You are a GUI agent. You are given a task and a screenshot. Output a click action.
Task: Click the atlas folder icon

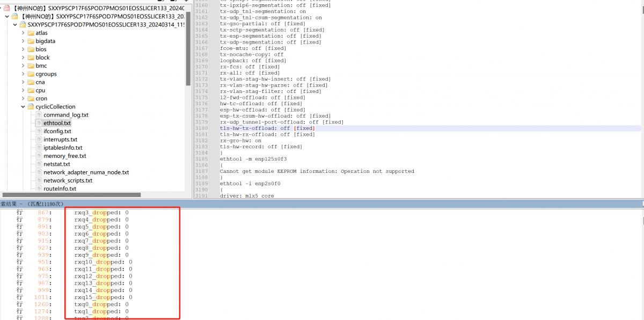tap(31, 33)
